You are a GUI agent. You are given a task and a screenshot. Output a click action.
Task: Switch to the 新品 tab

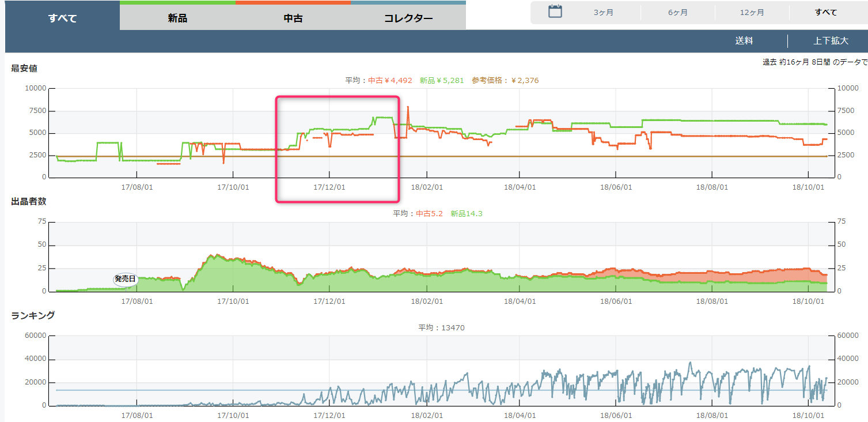pos(177,18)
